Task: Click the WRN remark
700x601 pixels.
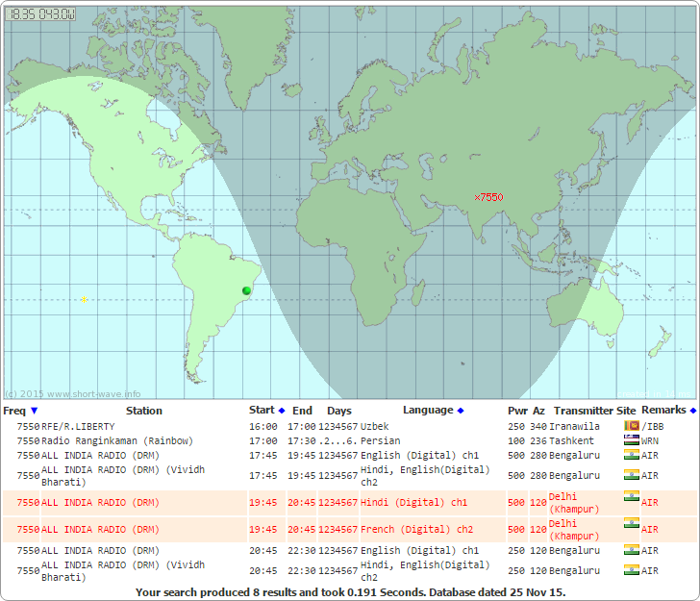Action: [650, 440]
